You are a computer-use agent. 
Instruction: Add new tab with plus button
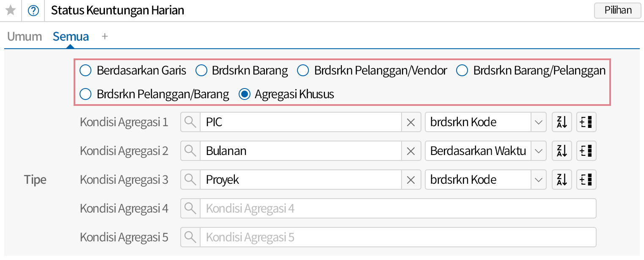[105, 36]
